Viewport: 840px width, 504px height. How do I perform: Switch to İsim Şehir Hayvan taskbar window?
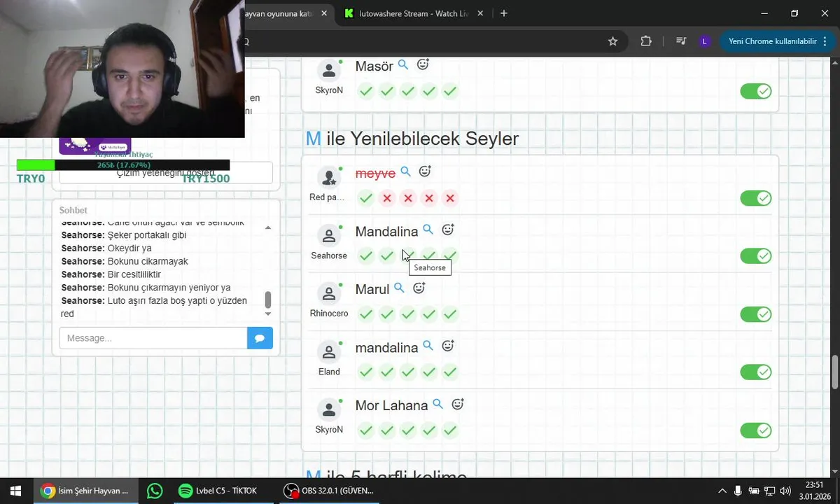(x=85, y=491)
